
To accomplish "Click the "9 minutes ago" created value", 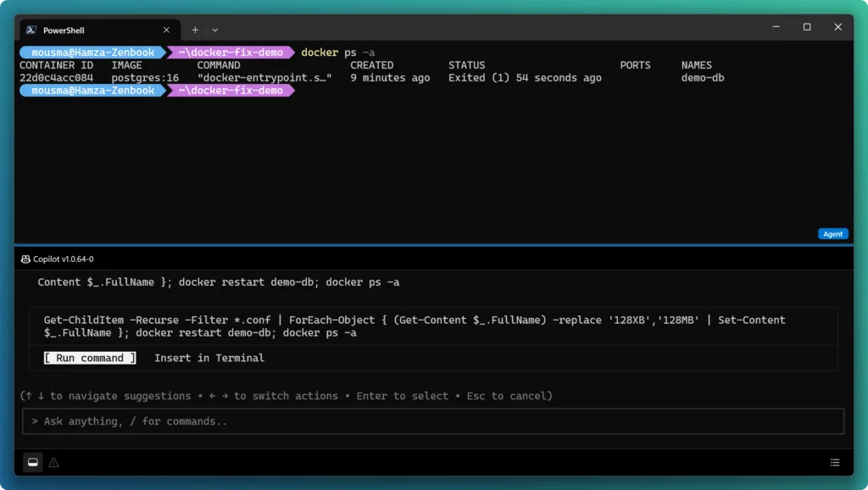I will click(390, 78).
